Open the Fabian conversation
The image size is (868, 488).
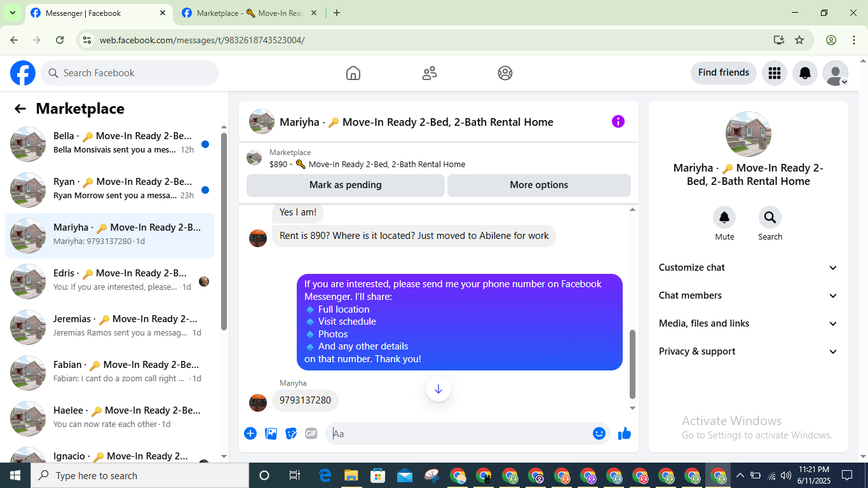[109, 373]
